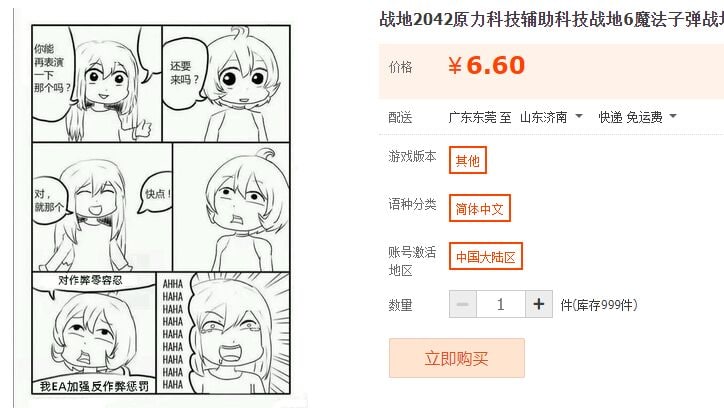Click the ¥6.60 price display
The height and width of the screenshot is (408, 724).
pyautogui.click(x=486, y=65)
